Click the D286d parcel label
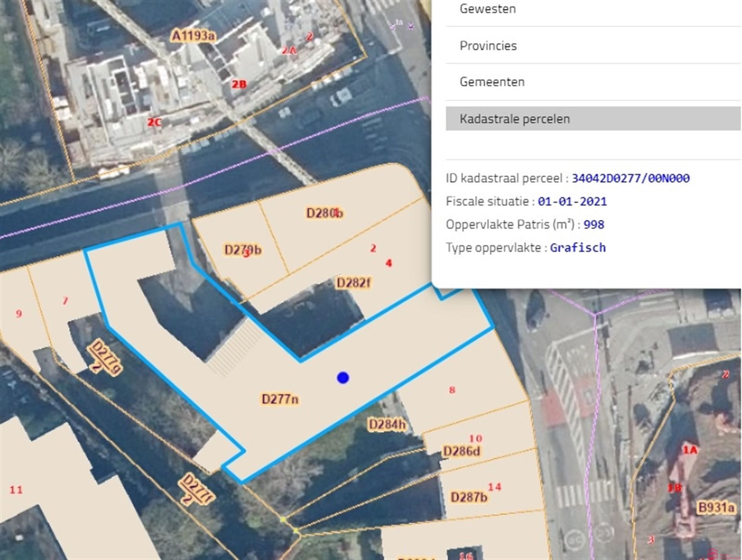Image resolution: width=742 pixels, height=560 pixels. point(461,451)
